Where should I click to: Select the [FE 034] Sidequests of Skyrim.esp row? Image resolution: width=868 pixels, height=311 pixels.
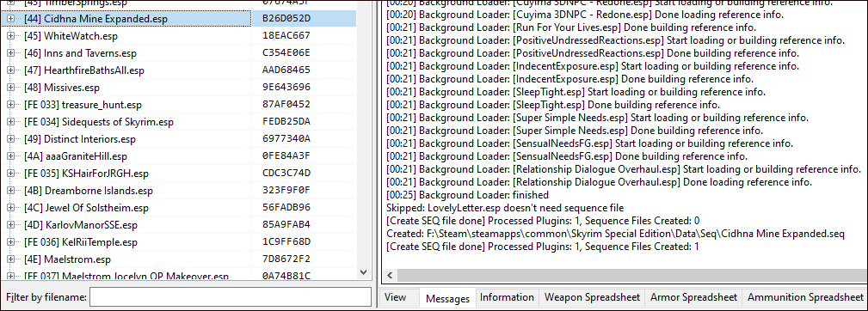179,121
